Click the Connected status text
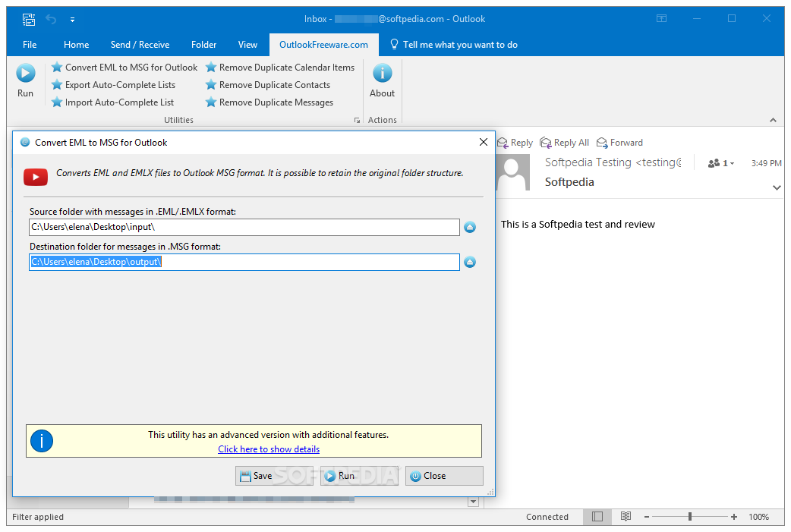Viewport: 791px width, 532px height. (x=547, y=517)
